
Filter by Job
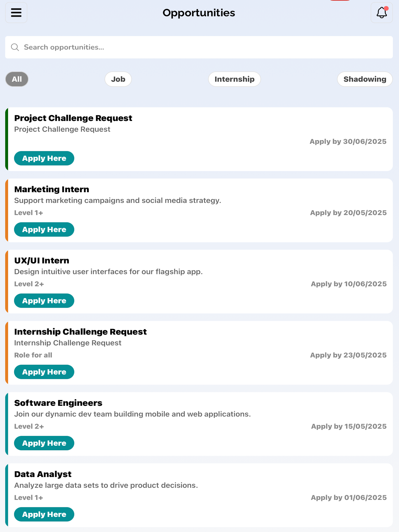coord(118,79)
